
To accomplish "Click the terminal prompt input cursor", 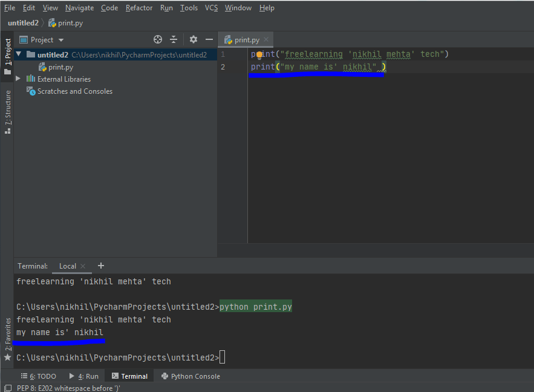I will [222, 358].
